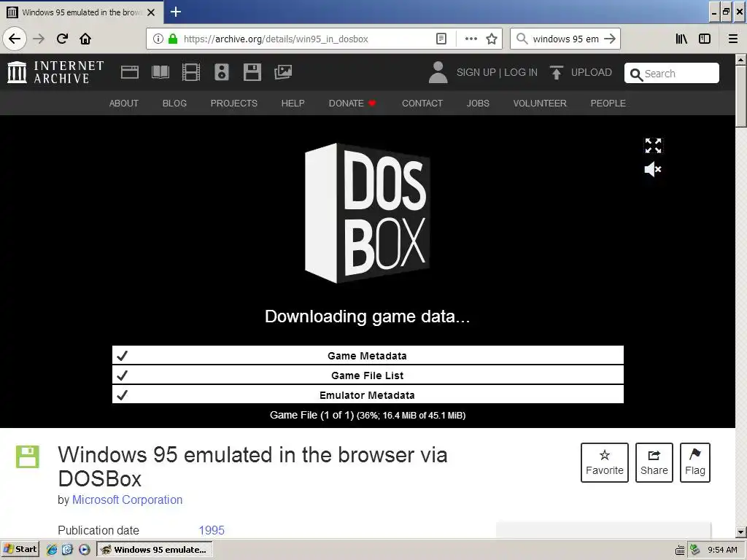Image resolution: width=747 pixels, height=560 pixels.
Task: Click the Archive Search input field
Action: coord(672,74)
